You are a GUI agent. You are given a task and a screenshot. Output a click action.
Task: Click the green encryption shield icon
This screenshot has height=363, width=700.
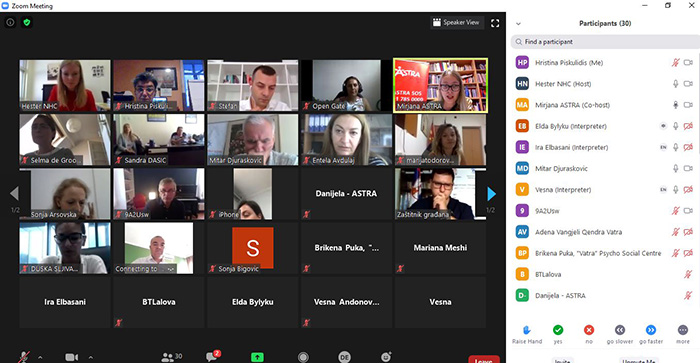click(x=27, y=22)
